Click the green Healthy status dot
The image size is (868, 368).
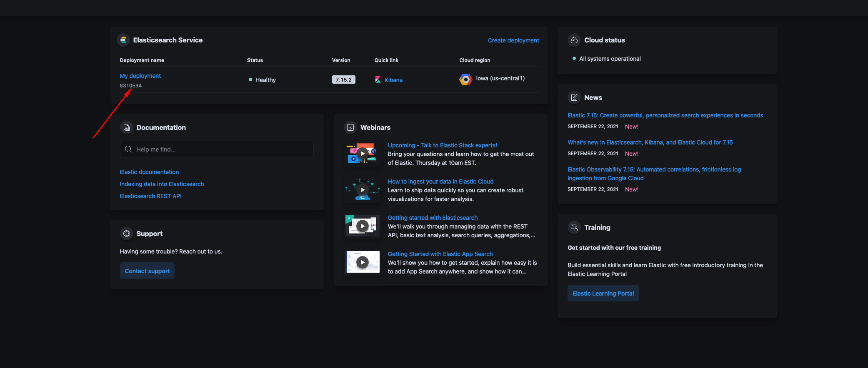(x=250, y=80)
